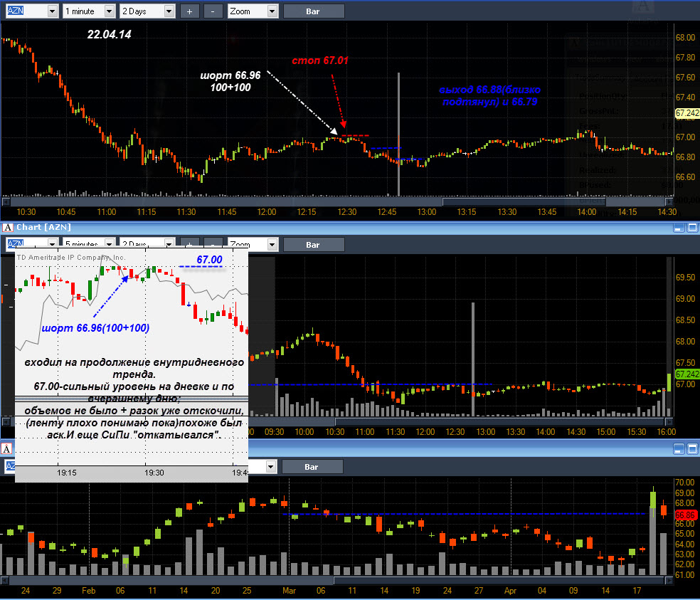This screenshot has width=700, height=600.
Task: Click the '22.04.14' date label
Action: coord(109,34)
